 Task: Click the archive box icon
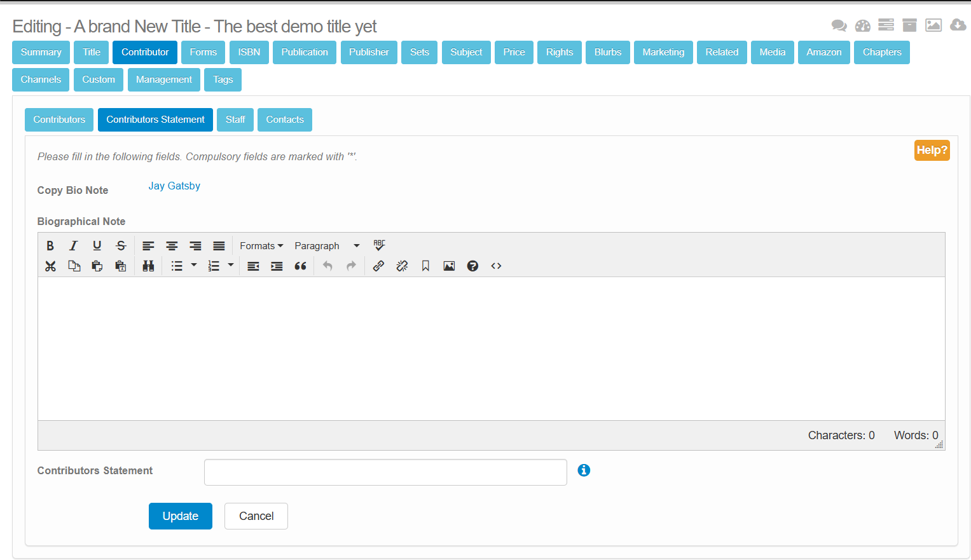909,25
